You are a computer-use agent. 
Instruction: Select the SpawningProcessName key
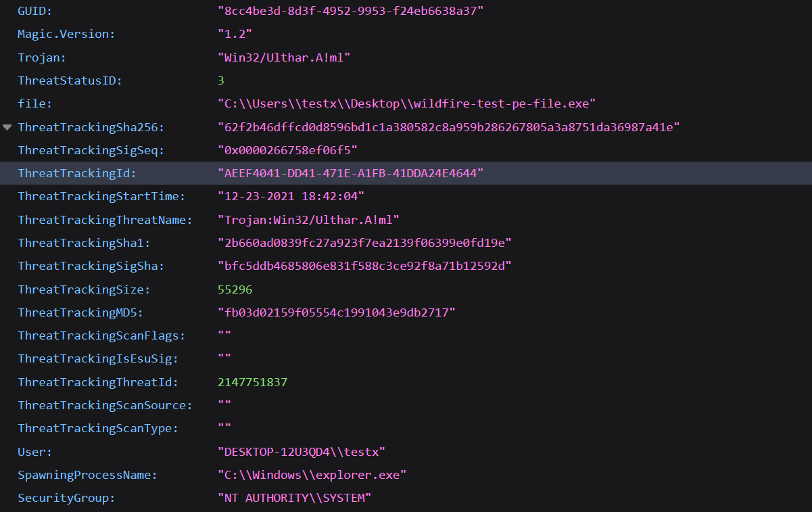(88, 475)
